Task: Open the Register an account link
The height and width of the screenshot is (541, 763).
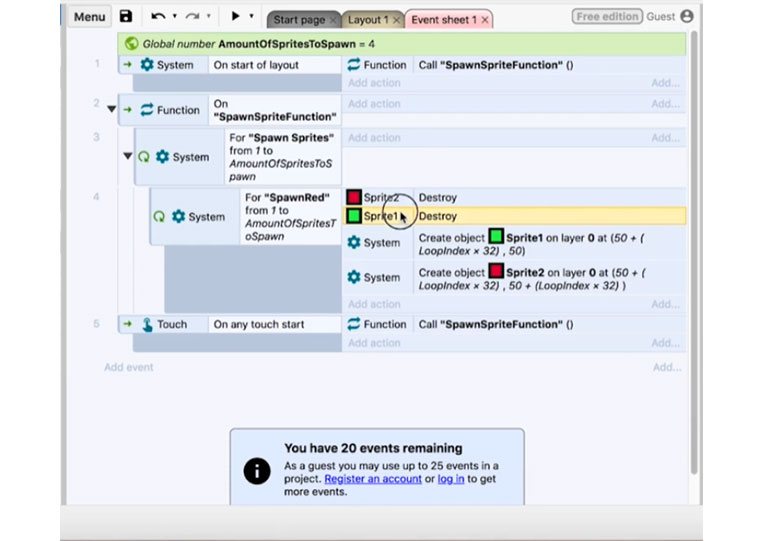Action: coord(373,479)
